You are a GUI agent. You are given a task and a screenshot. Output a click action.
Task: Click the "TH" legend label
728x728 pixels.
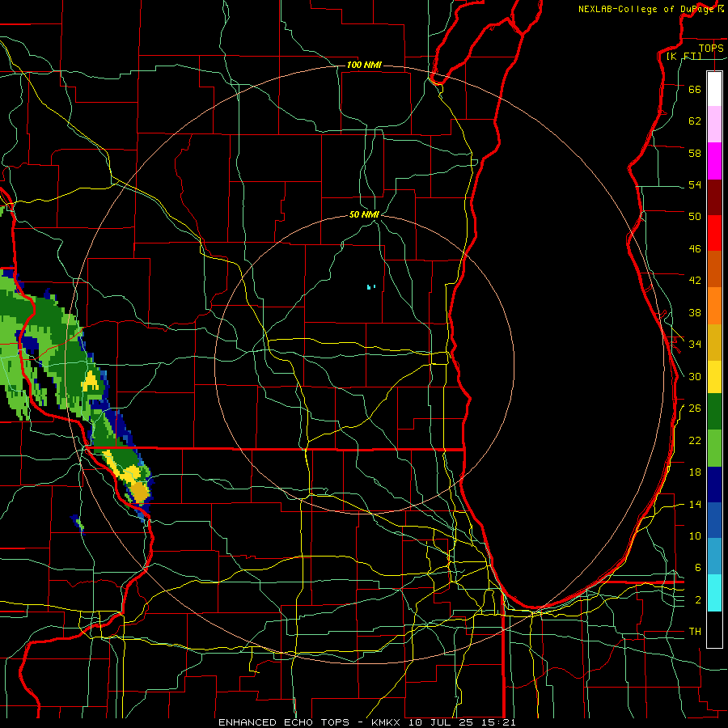click(695, 631)
